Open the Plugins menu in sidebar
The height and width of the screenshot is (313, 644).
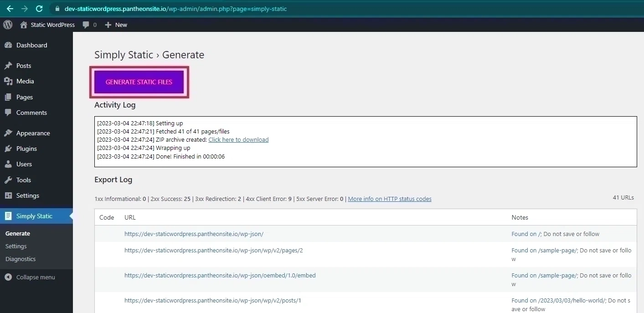(26, 149)
